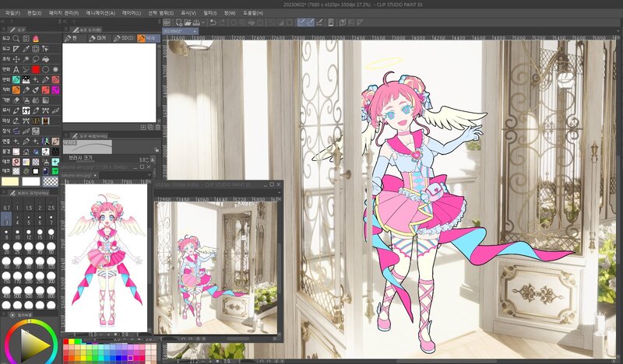Pick the eyedropper tool
623x364 pixels.
pyautogui.click(x=26, y=49)
